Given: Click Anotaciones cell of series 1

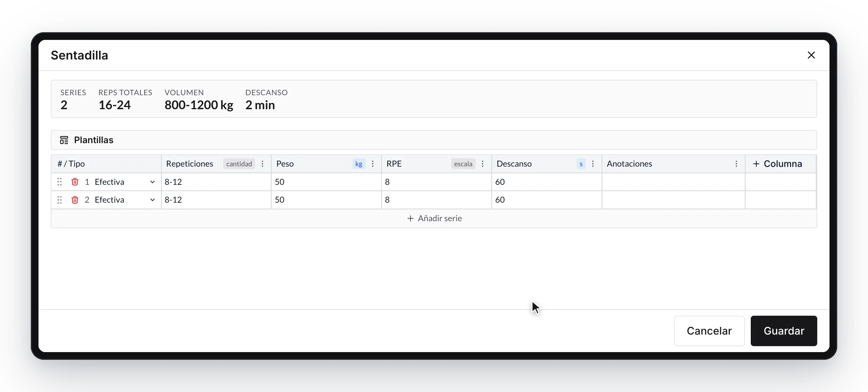Looking at the screenshot, I should point(674,182).
